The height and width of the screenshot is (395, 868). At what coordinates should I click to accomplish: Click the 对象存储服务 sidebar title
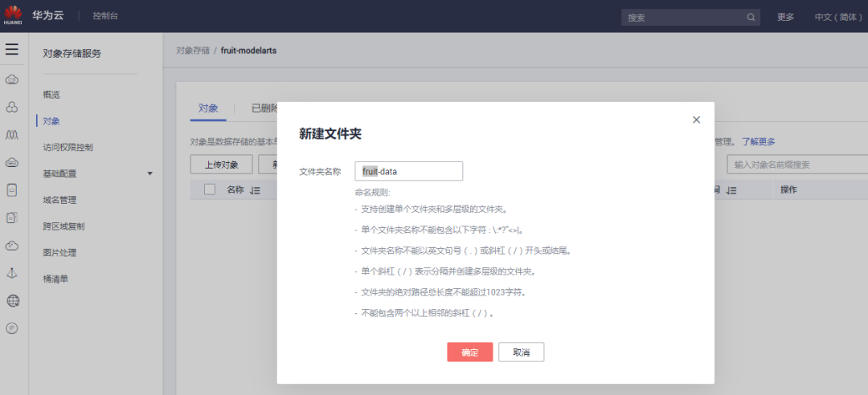pos(72,54)
